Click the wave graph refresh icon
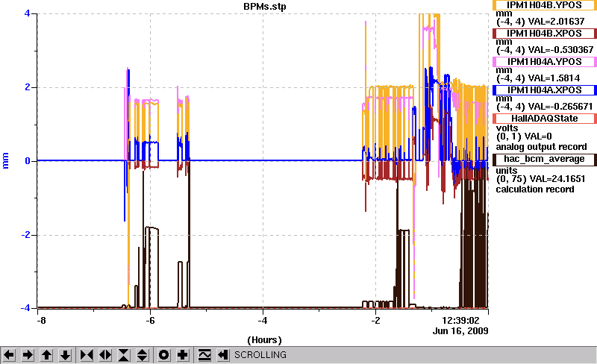 pos(204,355)
